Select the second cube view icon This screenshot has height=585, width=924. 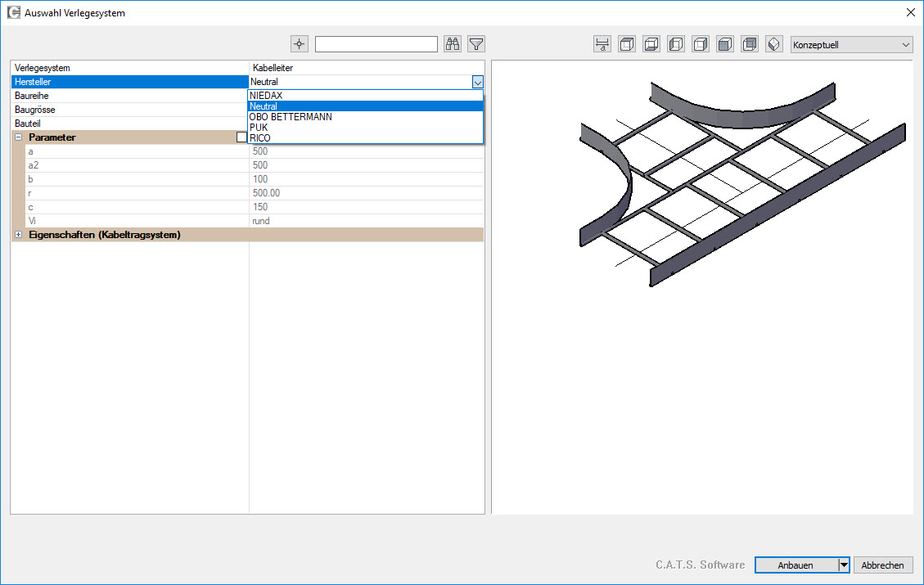tap(651, 44)
